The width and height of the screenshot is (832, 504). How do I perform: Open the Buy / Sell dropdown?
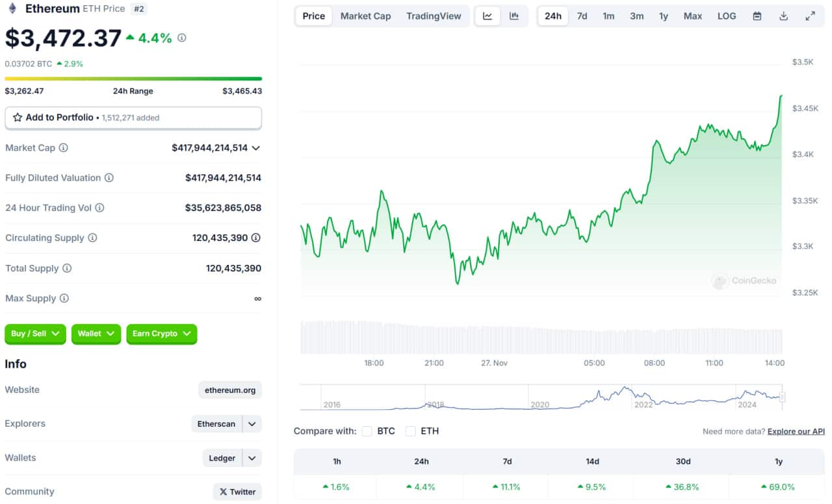tap(35, 334)
